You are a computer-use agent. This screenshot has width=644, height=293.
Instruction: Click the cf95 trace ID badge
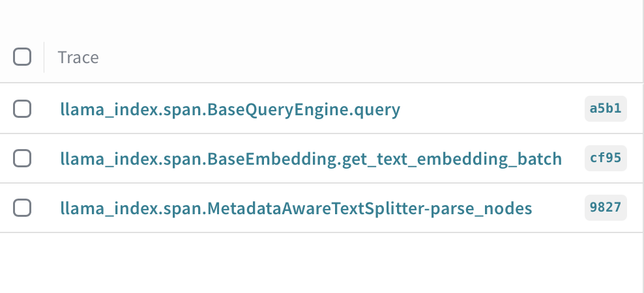click(x=606, y=158)
